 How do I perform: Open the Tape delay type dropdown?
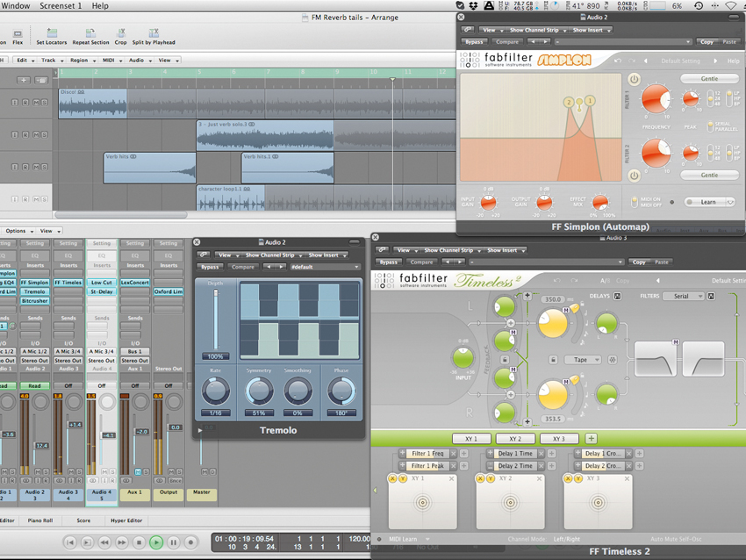585,360
